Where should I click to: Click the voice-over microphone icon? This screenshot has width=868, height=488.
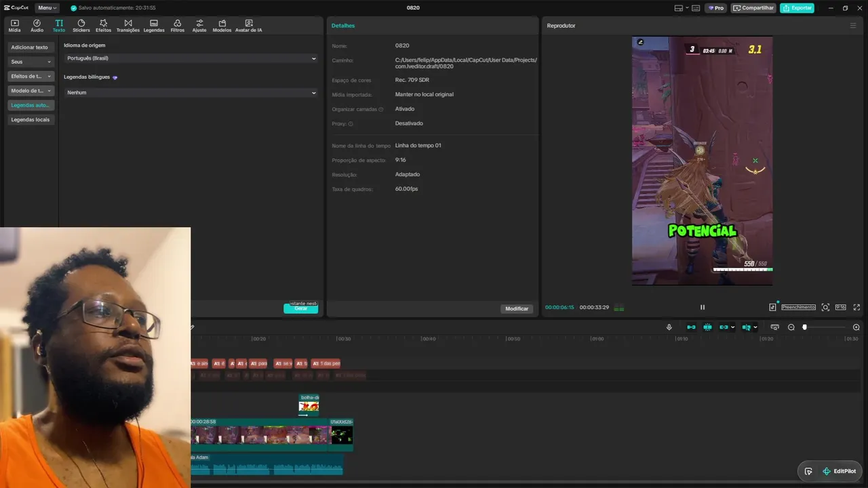(669, 327)
